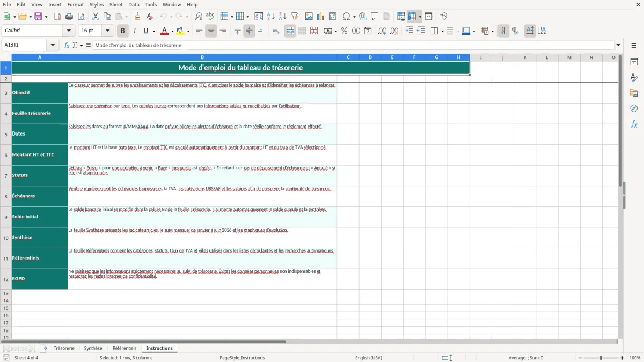Open the font name dropdown for Calibri
Viewport: 644px width, 362px height.
click(68, 31)
